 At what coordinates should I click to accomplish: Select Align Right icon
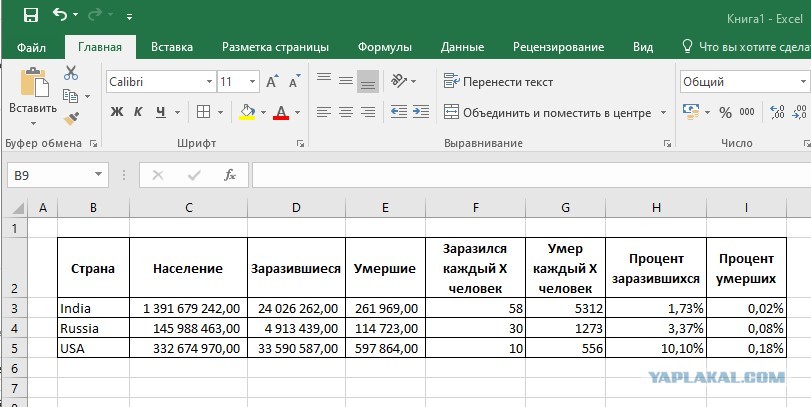368,112
